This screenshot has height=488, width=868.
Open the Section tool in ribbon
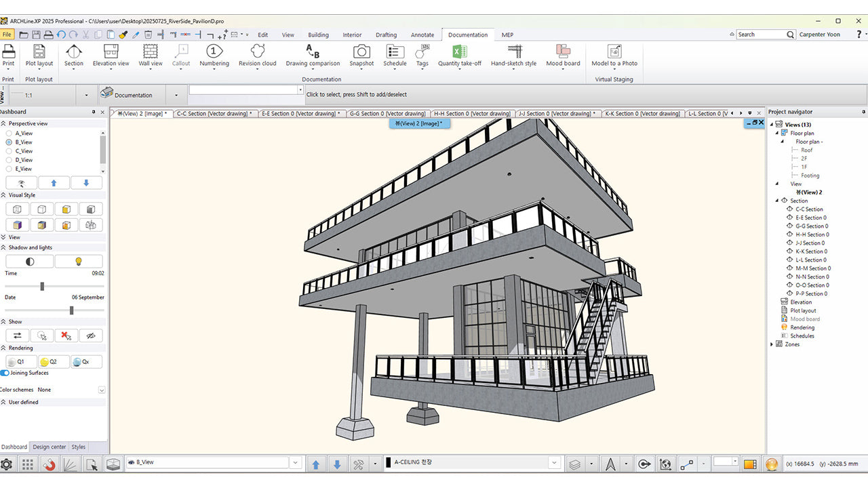coord(74,54)
